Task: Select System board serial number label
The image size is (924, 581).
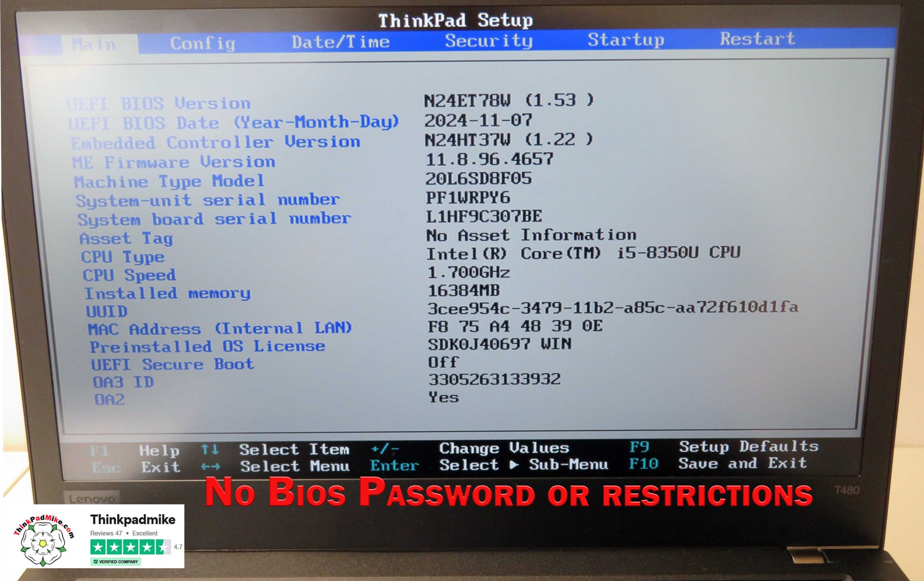Action: pyautogui.click(x=215, y=219)
